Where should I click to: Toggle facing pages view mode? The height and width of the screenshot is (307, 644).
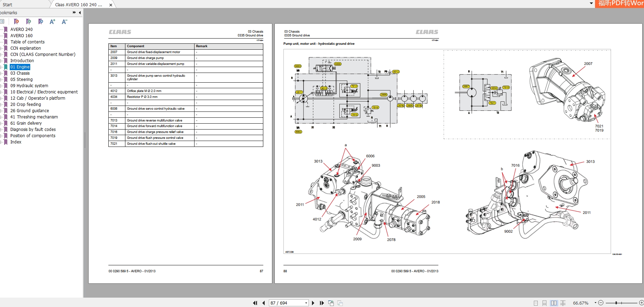click(x=554, y=303)
